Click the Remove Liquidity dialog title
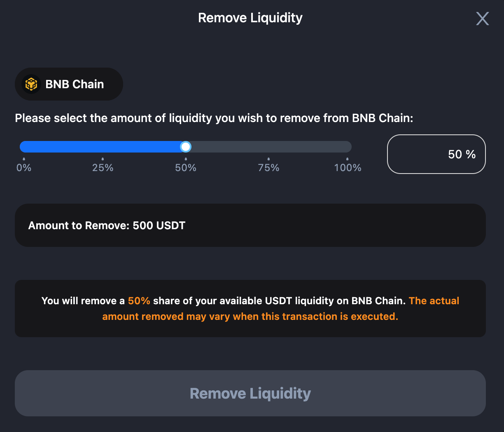The width and height of the screenshot is (504, 432). (x=250, y=18)
